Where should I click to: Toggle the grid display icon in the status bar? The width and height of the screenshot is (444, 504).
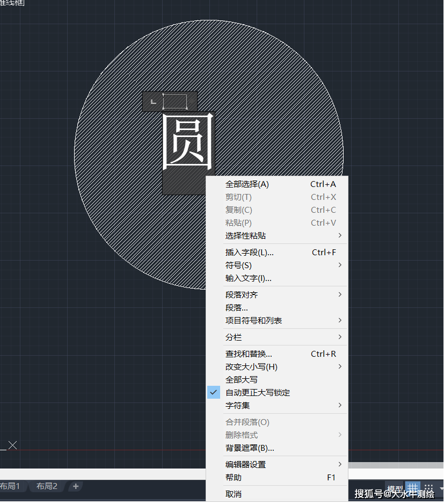413,488
